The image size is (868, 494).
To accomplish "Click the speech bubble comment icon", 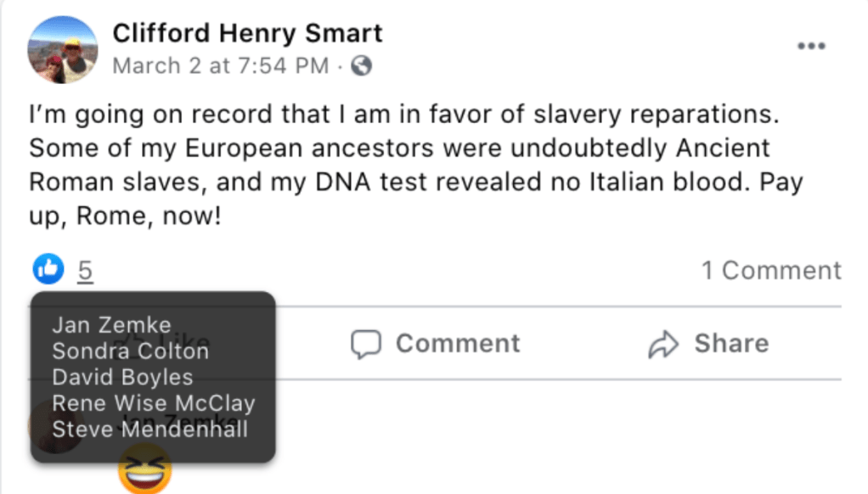I will (366, 344).
